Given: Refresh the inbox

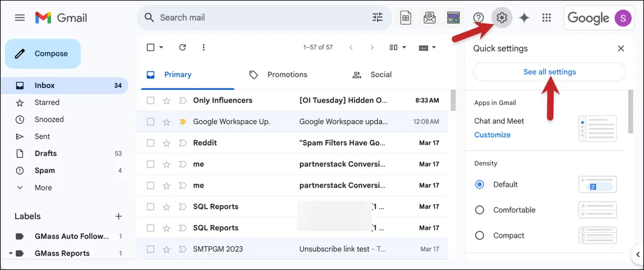Looking at the screenshot, I should coord(182,47).
